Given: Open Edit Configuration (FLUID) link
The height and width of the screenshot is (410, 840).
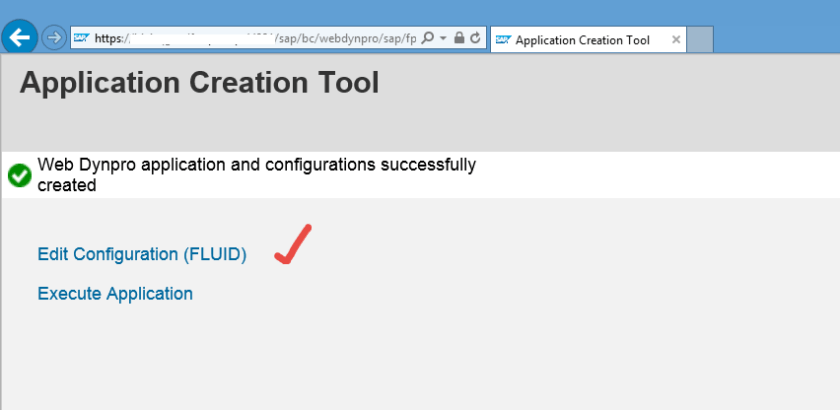Looking at the screenshot, I should (x=142, y=254).
